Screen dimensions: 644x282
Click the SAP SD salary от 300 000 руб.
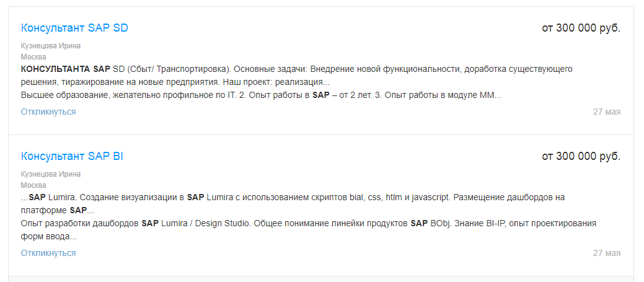point(581,28)
